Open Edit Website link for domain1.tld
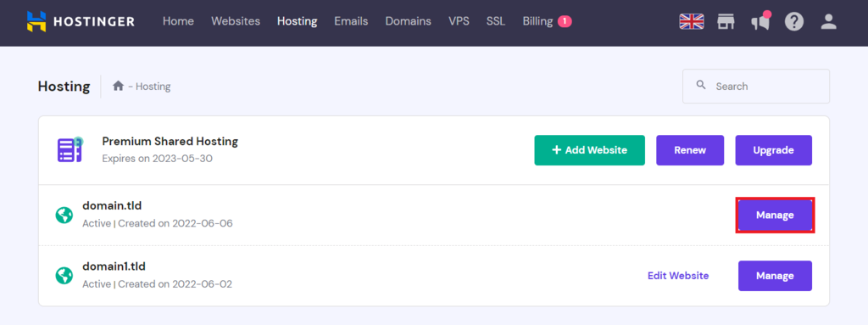The height and width of the screenshot is (325, 868). 678,276
